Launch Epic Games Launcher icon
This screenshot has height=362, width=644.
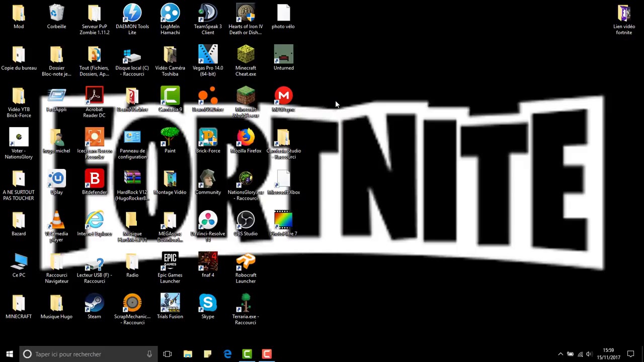click(x=170, y=267)
